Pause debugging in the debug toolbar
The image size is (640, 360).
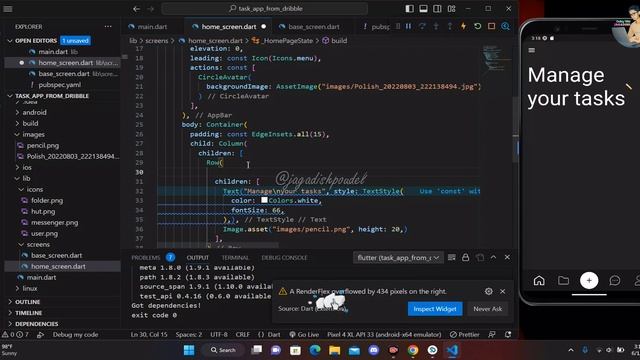(408, 27)
